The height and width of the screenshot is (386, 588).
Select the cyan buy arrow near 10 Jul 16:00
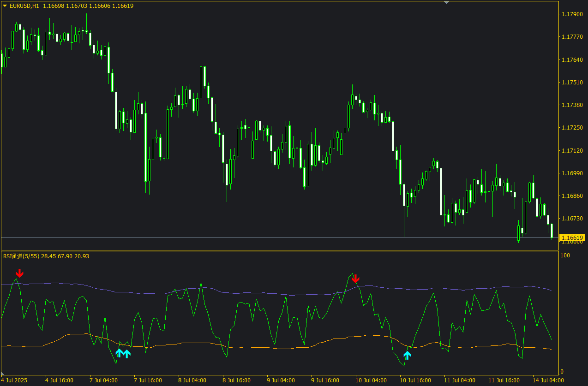point(407,355)
